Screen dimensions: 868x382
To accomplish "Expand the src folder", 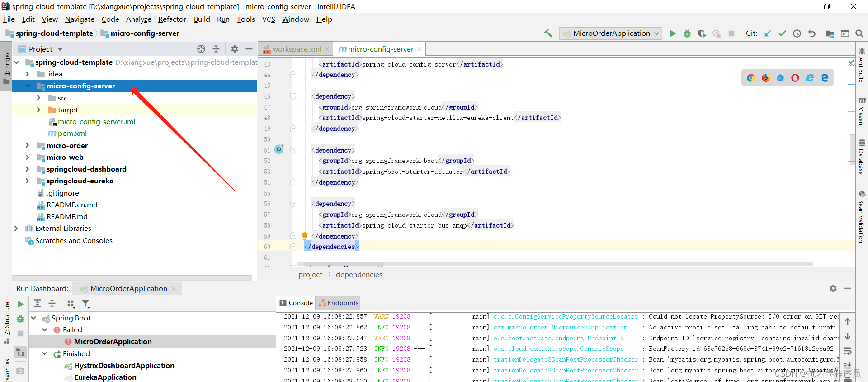I will click(38, 98).
